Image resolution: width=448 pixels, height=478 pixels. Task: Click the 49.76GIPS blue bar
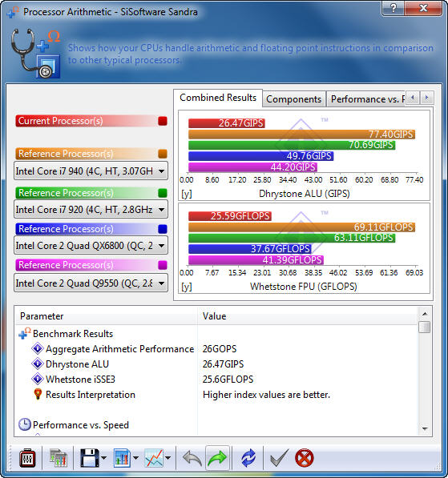261,156
